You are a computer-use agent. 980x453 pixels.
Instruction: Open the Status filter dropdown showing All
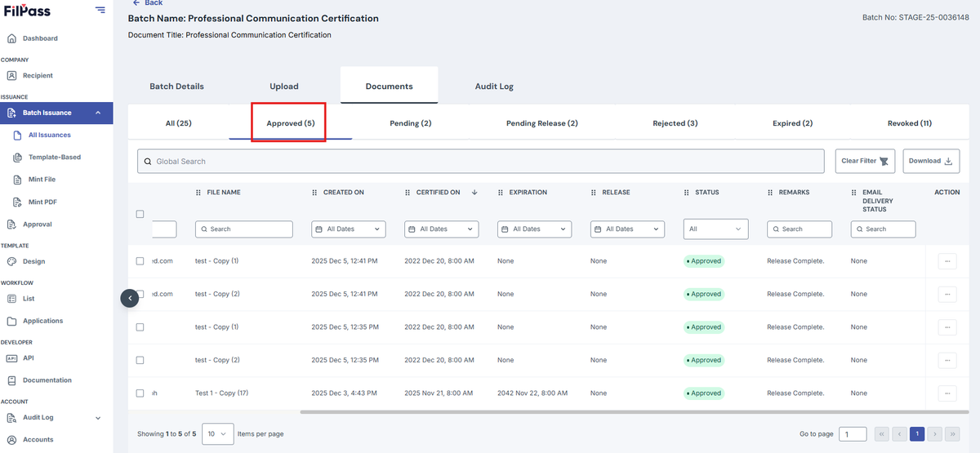[x=716, y=229]
